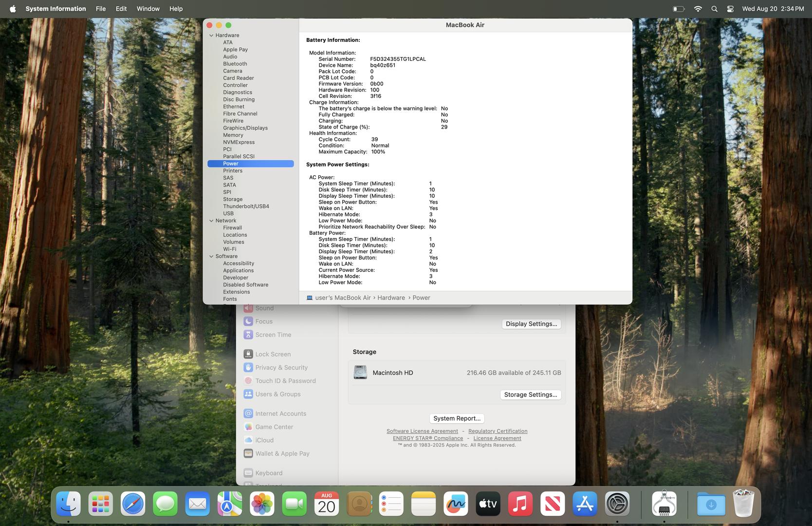Open Privacy & Security in Settings sidebar
Screen dimensions: 812x526
click(276, 368)
